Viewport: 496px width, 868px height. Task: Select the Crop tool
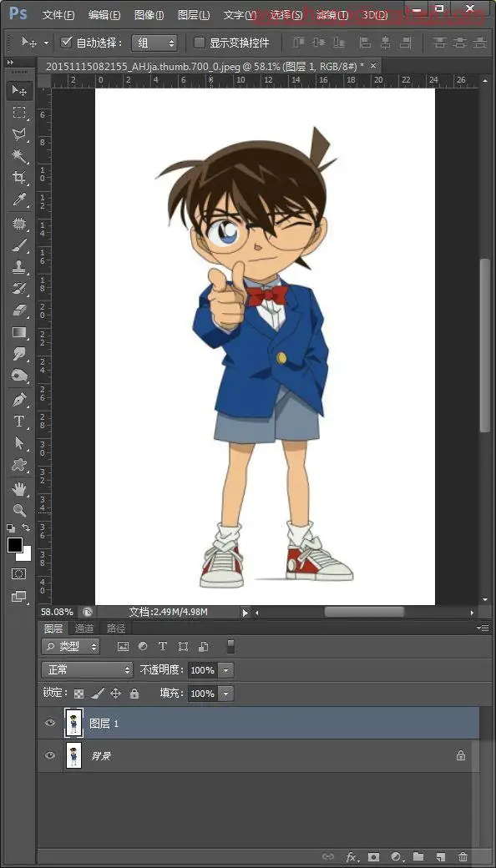point(19,177)
